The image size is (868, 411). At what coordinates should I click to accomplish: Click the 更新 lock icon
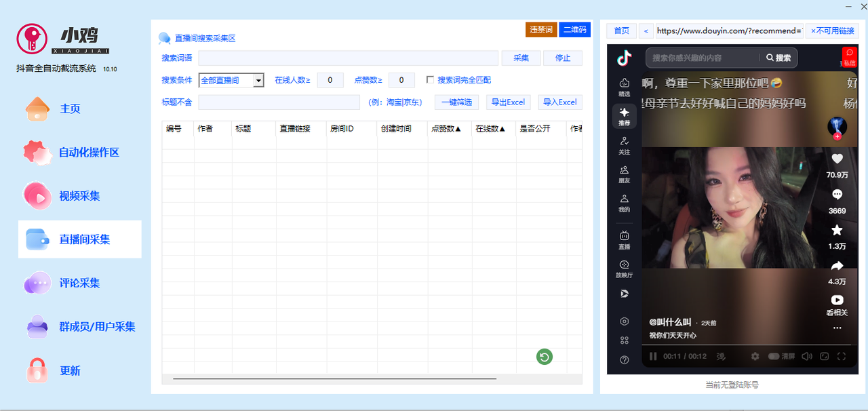37,371
